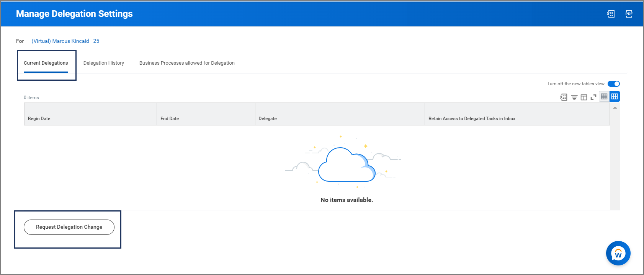The width and height of the screenshot is (644, 275).
Task: Click the table scrollbar up arrow
Action: pyautogui.click(x=615, y=108)
